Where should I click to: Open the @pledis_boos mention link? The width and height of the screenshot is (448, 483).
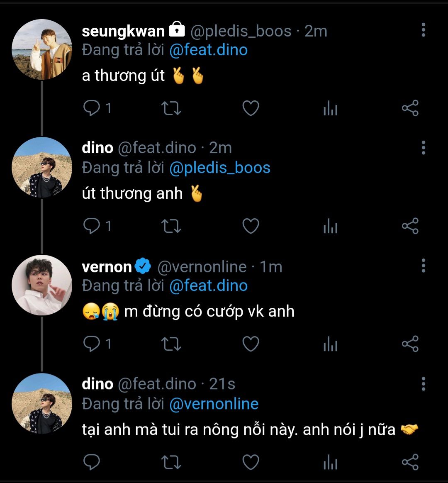(220, 168)
